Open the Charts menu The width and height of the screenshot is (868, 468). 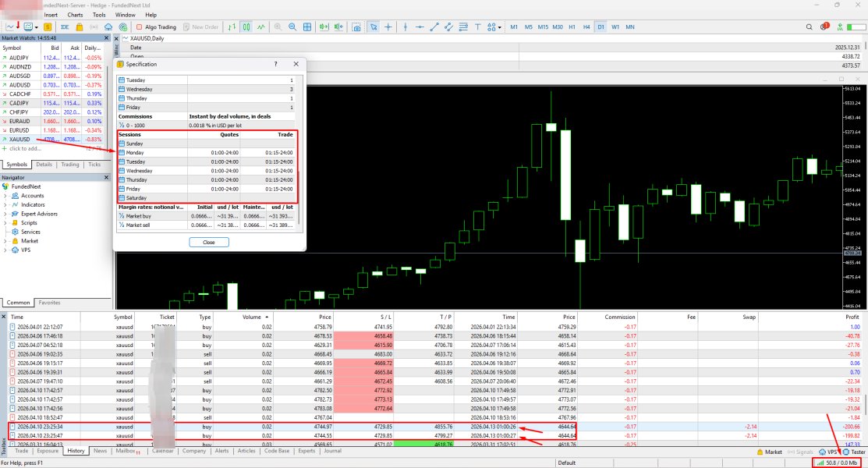coord(75,15)
